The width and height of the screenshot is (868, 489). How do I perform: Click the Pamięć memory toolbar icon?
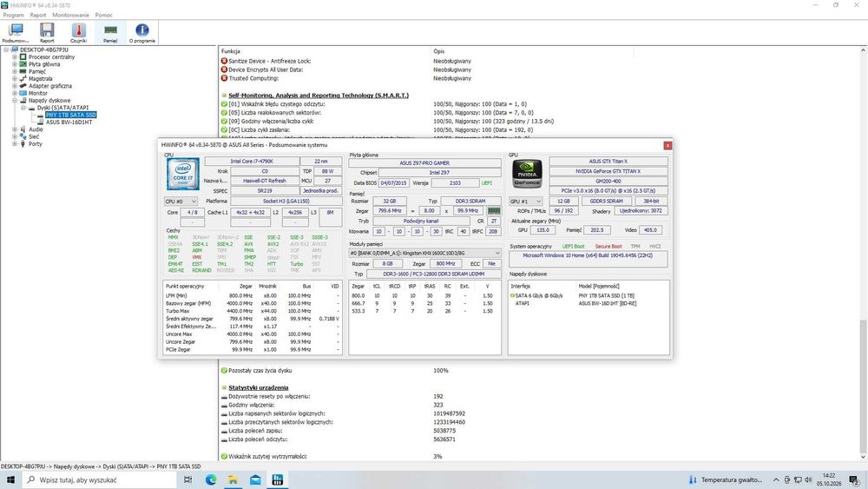coord(110,32)
